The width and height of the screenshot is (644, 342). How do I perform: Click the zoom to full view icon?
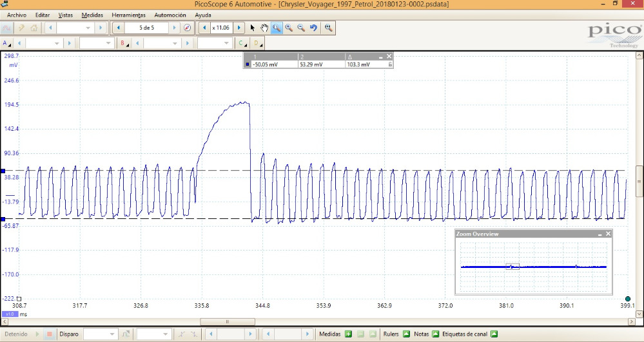coord(329,28)
